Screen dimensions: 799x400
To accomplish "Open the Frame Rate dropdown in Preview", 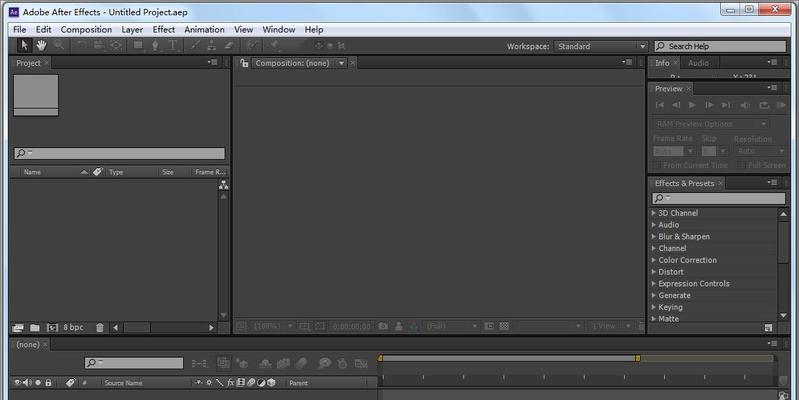I will (x=690, y=151).
